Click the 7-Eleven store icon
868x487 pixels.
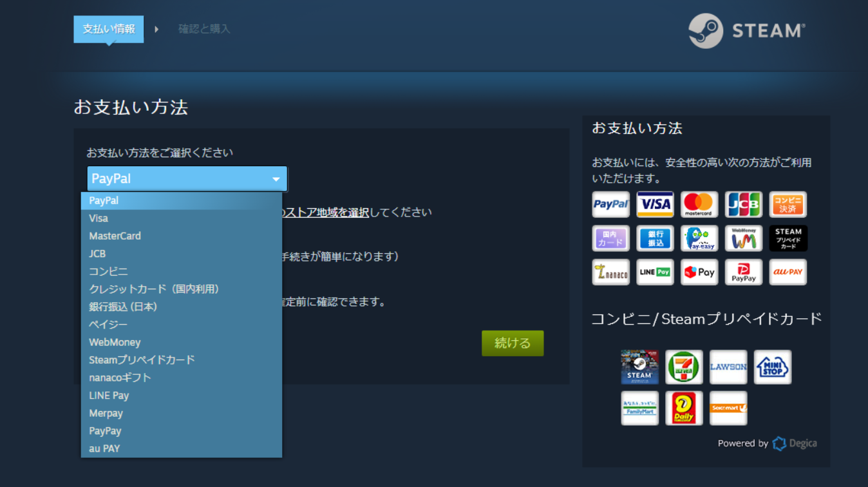[684, 367]
